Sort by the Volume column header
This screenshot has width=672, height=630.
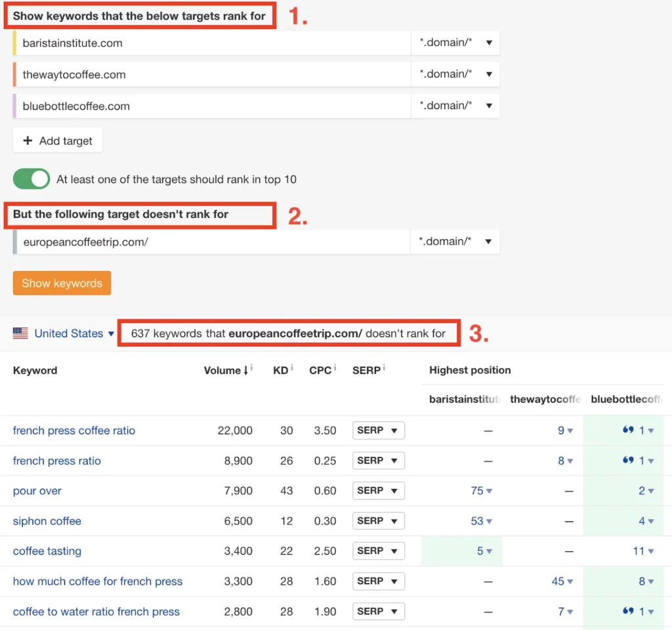pyautogui.click(x=226, y=370)
